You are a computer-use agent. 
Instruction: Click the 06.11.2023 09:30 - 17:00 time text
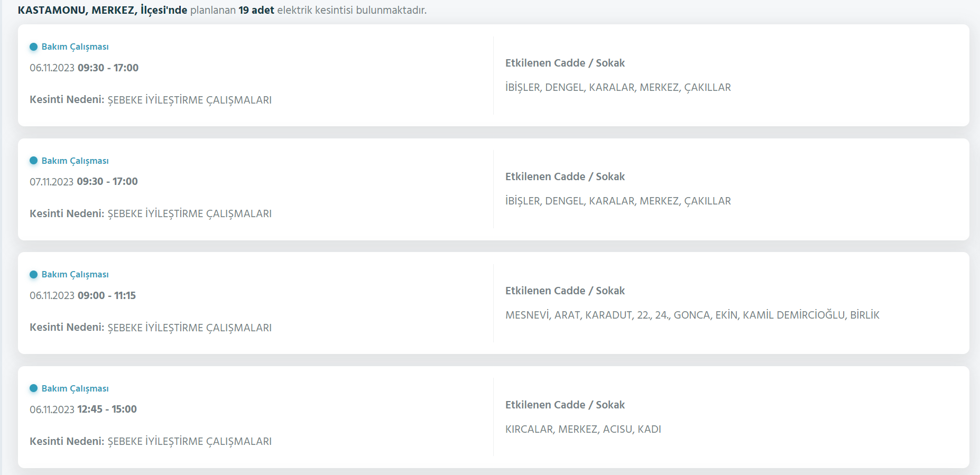click(x=84, y=68)
